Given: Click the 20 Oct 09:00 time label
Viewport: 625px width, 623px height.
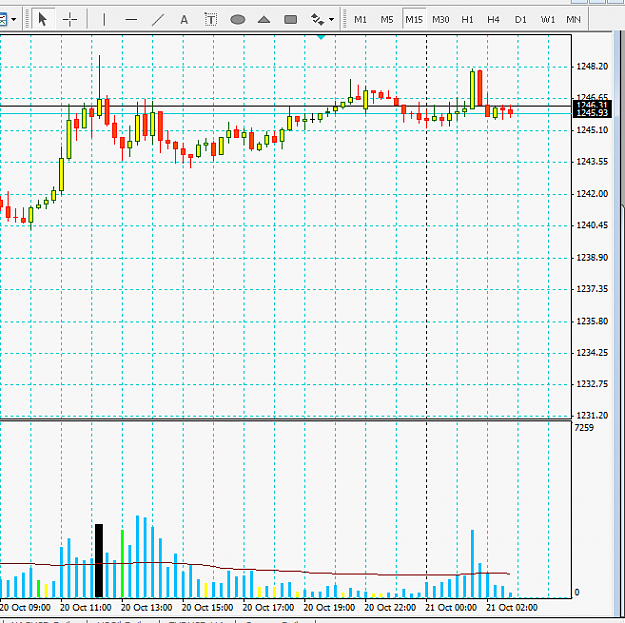Looking at the screenshot, I should (25, 607).
